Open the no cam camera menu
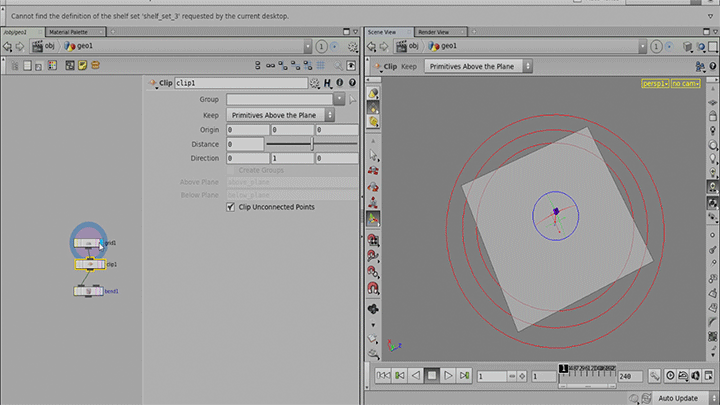Image resolution: width=720 pixels, height=405 pixels. point(686,84)
